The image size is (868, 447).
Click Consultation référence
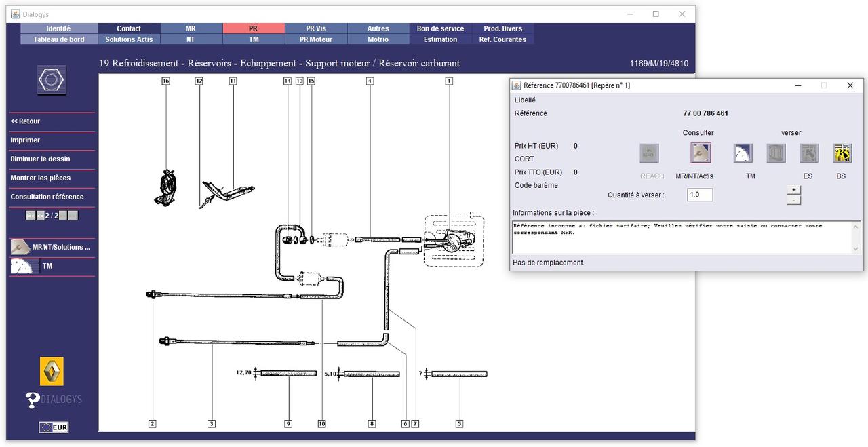[47, 197]
